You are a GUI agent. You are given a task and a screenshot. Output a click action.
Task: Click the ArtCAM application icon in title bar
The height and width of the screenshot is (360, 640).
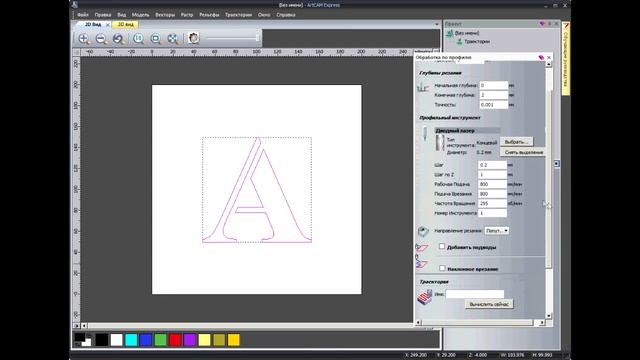75,5
